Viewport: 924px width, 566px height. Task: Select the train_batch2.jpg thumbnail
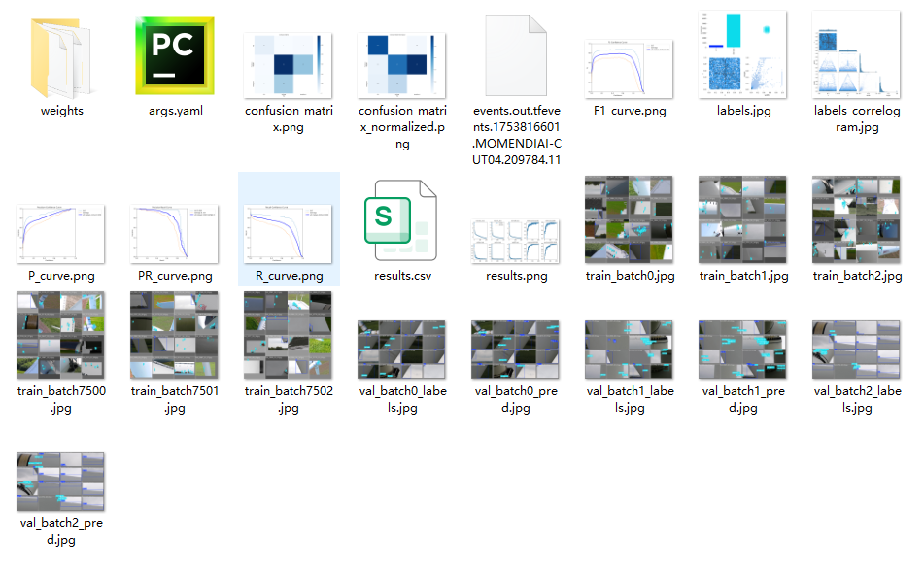(x=856, y=219)
